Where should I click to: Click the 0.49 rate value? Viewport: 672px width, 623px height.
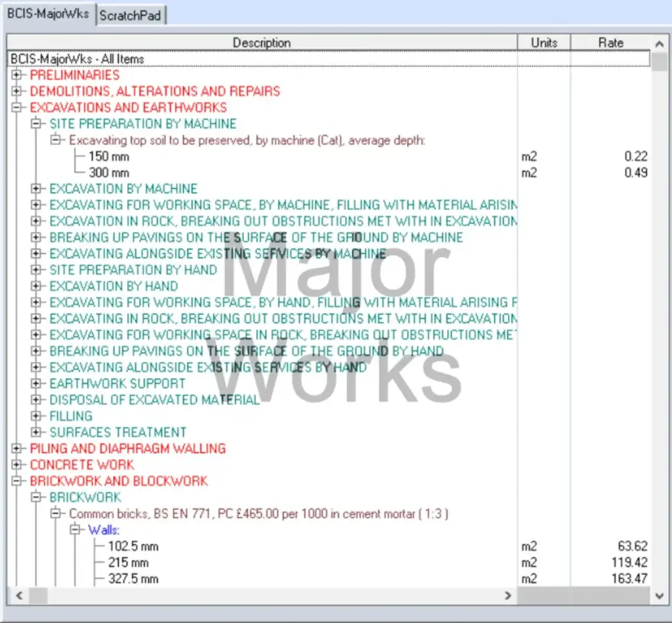[635, 172]
